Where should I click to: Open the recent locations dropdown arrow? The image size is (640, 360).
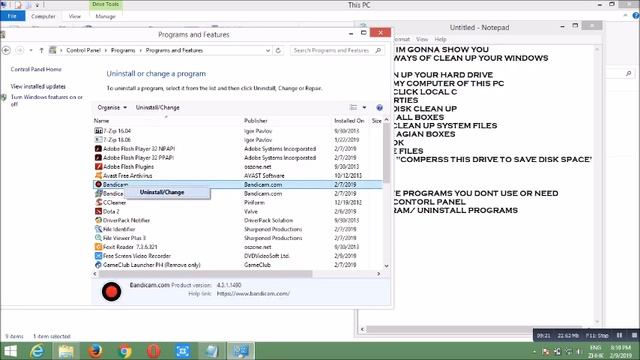[x=31, y=50]
